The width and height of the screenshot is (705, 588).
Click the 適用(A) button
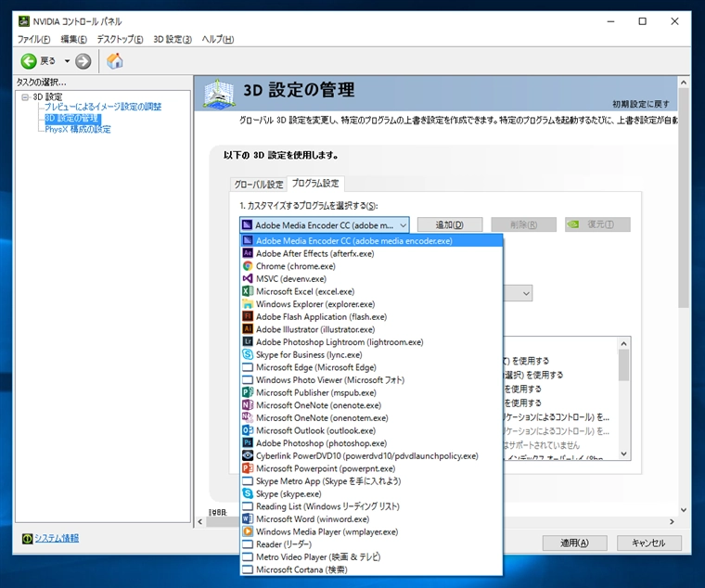pyautogui.click(x=574, y=543)
